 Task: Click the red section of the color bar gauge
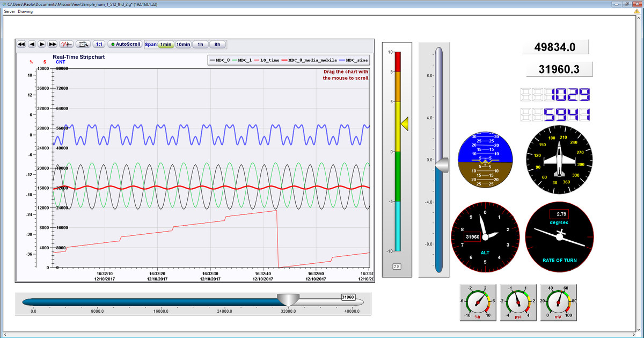397,62
